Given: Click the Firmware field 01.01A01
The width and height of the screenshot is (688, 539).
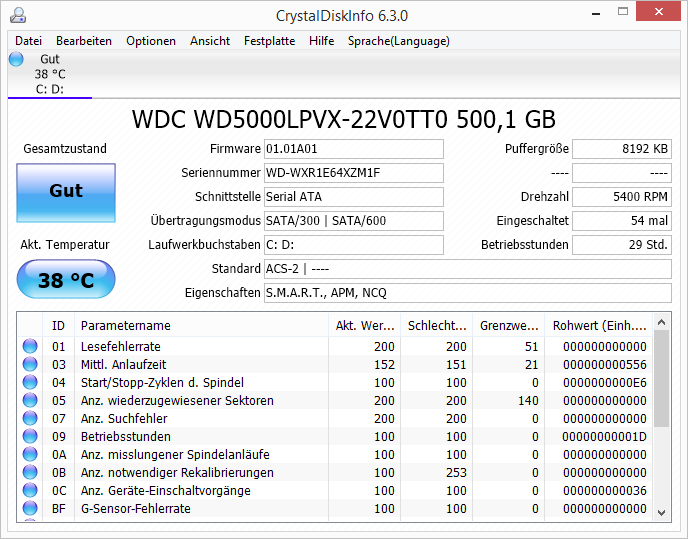Looking at the screenshot, I should point(354,149).
